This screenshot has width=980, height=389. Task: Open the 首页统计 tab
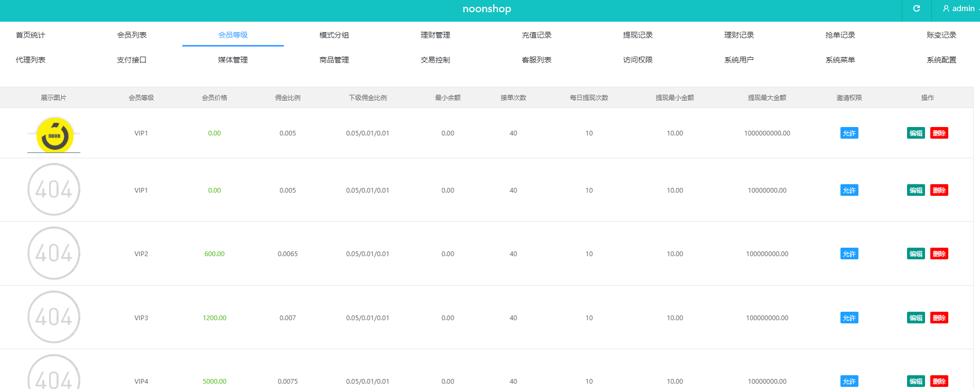31,35
